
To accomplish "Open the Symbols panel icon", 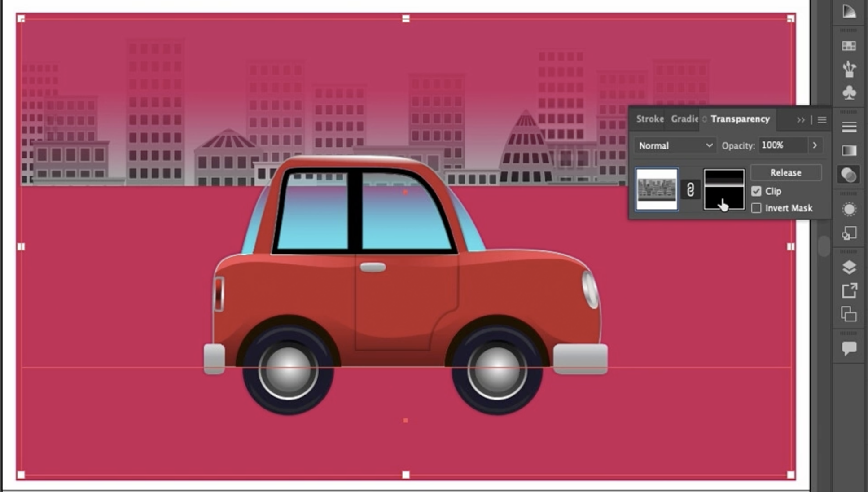I will pos(848,92).
